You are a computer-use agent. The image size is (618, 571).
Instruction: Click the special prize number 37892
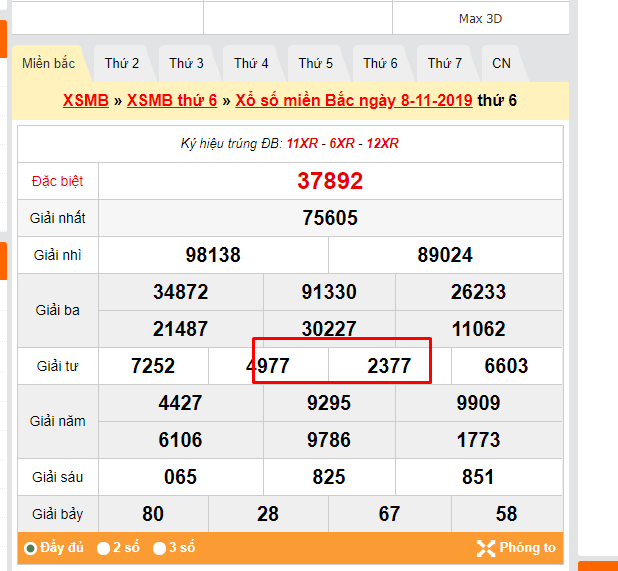[330, 181]
